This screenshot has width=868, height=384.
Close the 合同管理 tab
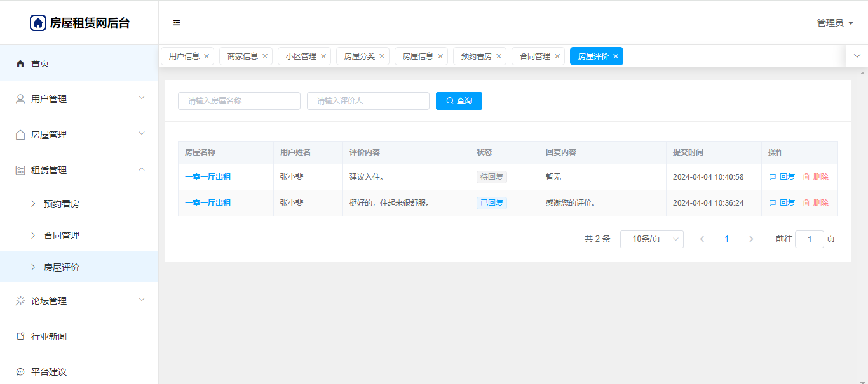(x=557, y=56)
